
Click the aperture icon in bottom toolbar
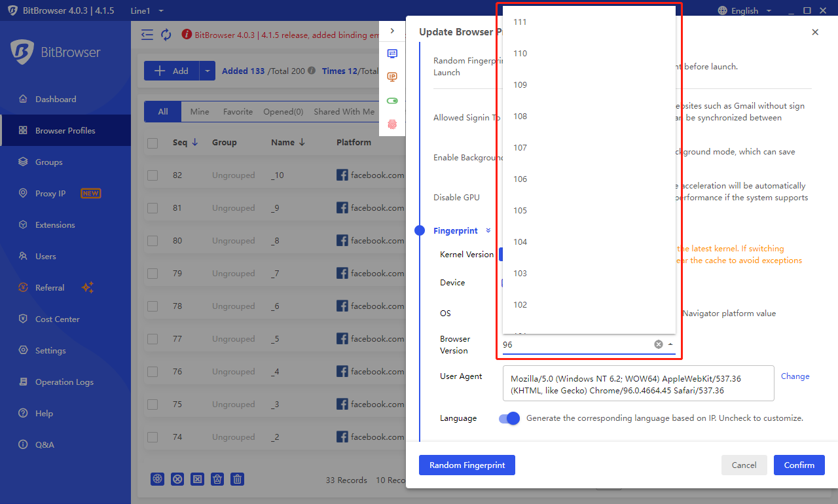click(x=157, y=479)
